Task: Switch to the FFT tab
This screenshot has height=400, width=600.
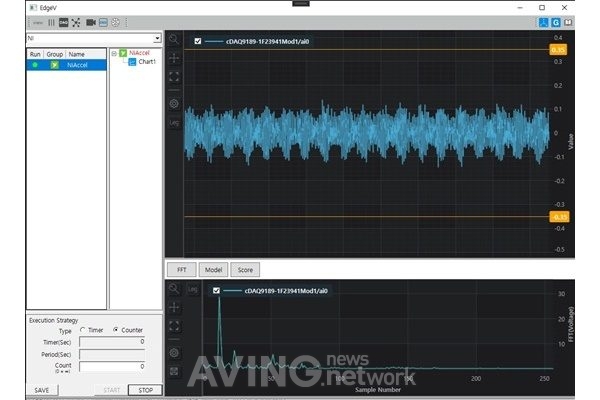Action: [182, 270]
